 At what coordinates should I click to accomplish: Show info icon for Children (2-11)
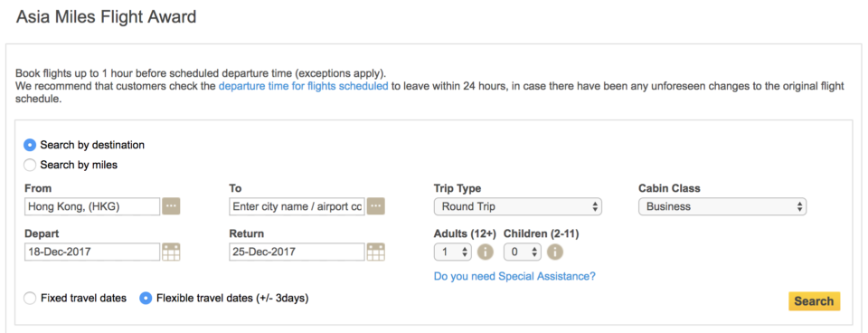pos(555,252)
